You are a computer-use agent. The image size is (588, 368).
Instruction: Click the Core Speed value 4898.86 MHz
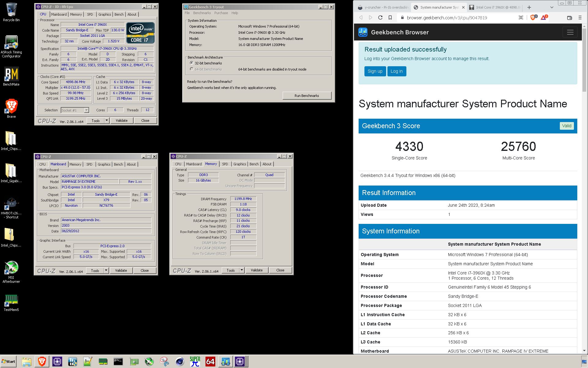click(76, 82)
